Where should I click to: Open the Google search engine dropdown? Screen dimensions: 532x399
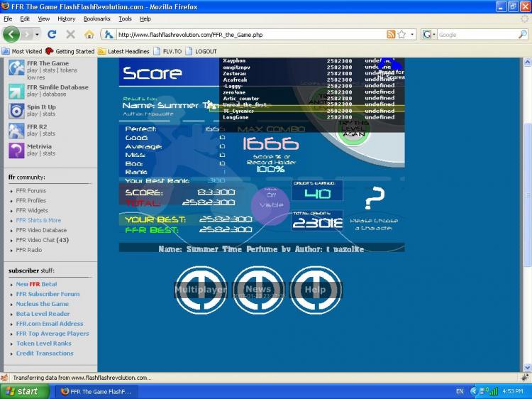[x=429, y=35]
